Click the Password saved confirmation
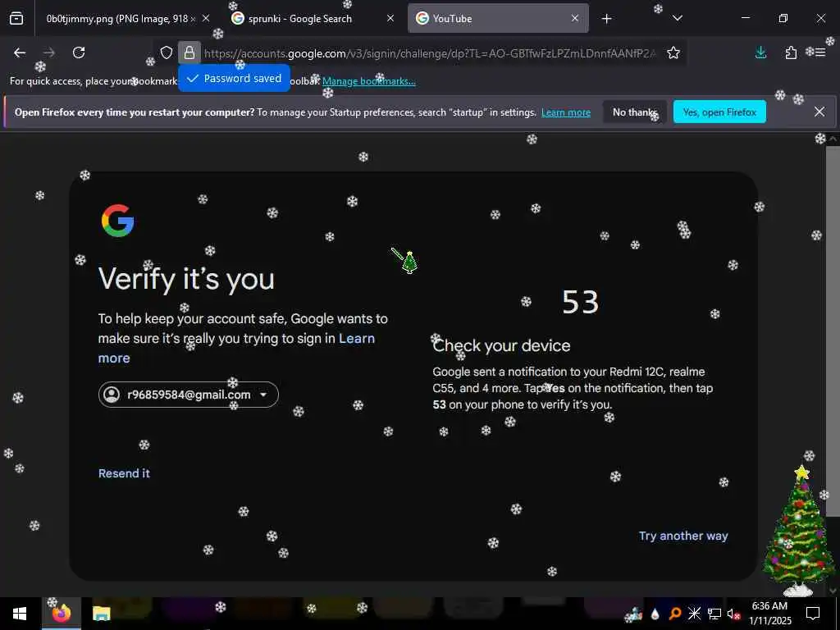840x630 pixels. 234,78
